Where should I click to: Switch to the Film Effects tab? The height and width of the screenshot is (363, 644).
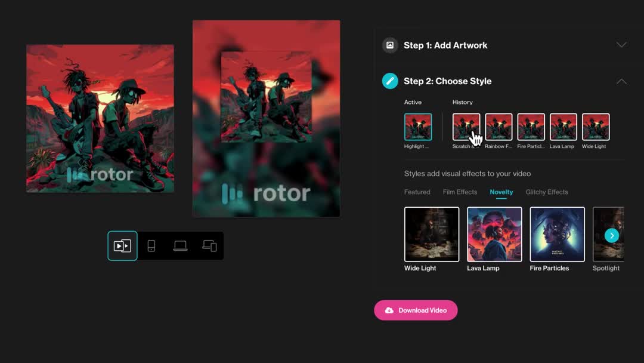[x=460, y=192]
